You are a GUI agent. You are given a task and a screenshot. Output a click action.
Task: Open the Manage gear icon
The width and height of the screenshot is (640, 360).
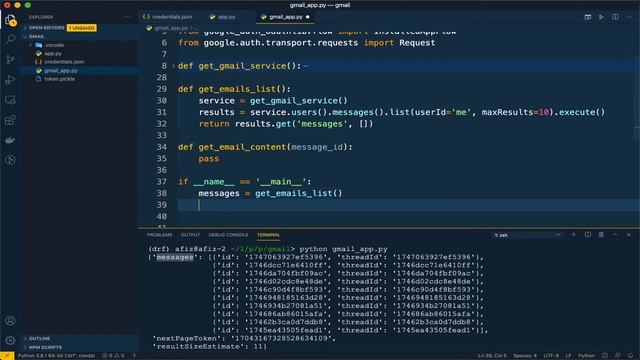click(x=10, y=340)
